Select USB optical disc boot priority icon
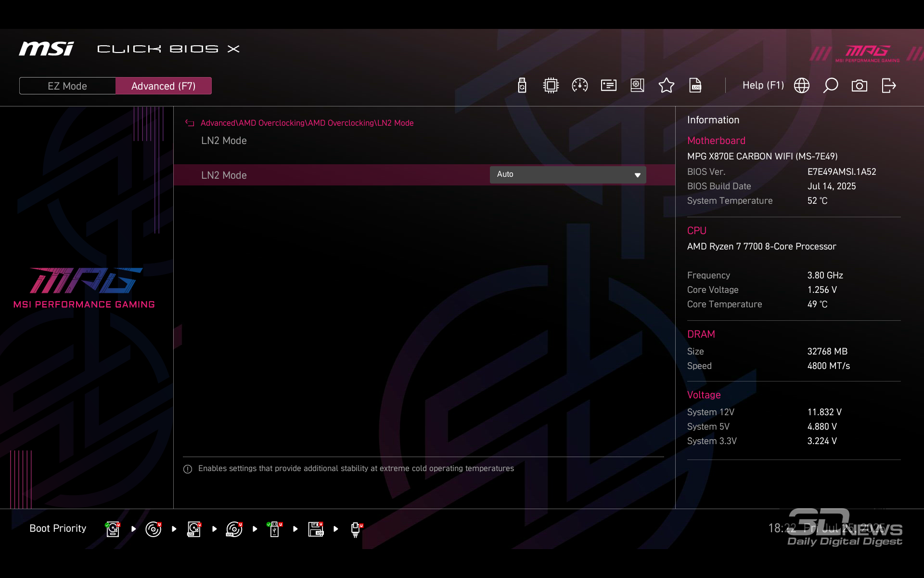Image resolution: width=924 pixels, height=578 pixels. click(234, 529)
